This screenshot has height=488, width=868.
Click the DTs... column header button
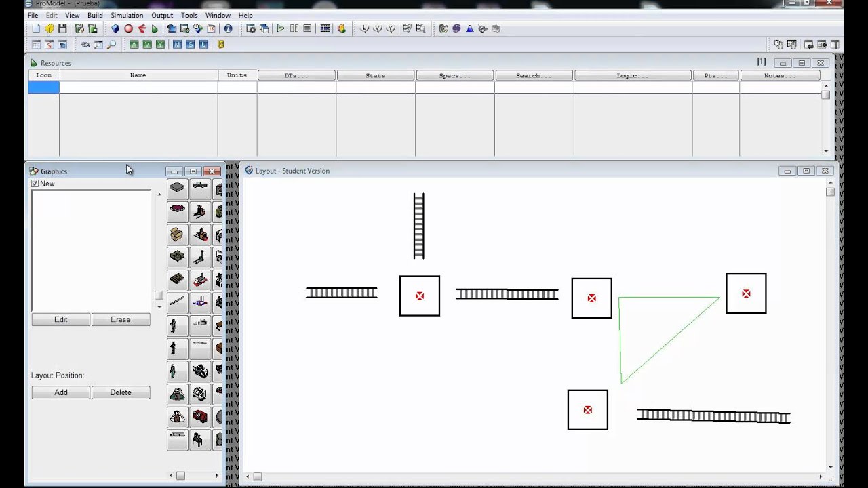[x=296, y=75]
